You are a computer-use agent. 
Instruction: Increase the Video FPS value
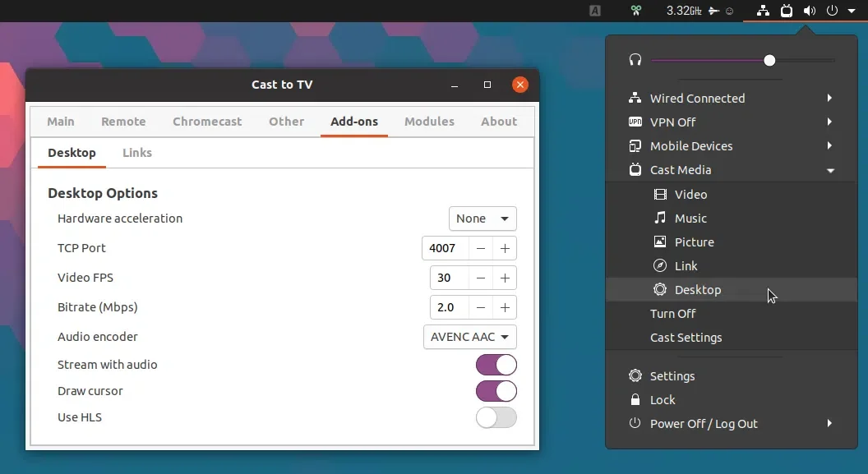pyautogui.click(x=505, y=278)
